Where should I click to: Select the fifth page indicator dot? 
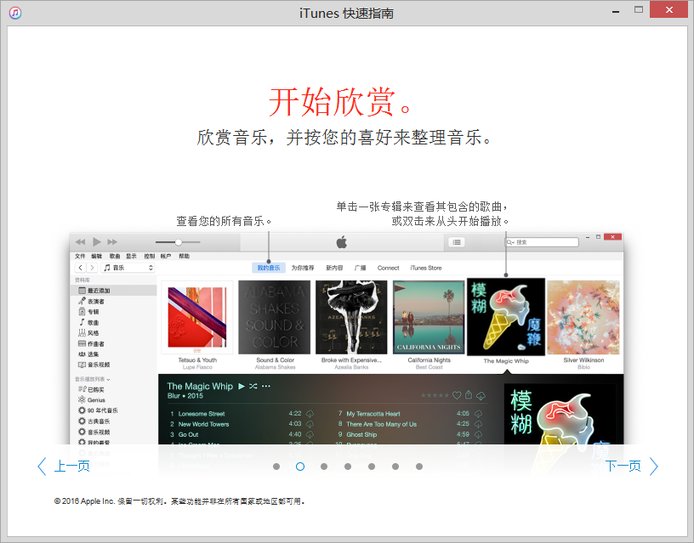click(372, 466)
